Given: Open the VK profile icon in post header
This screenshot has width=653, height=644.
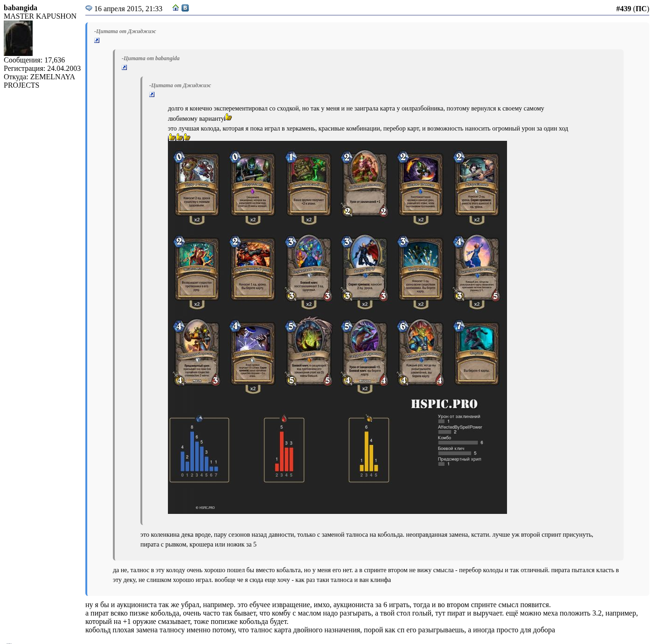Looking at the screenshot, I should (x=185, y=7).
